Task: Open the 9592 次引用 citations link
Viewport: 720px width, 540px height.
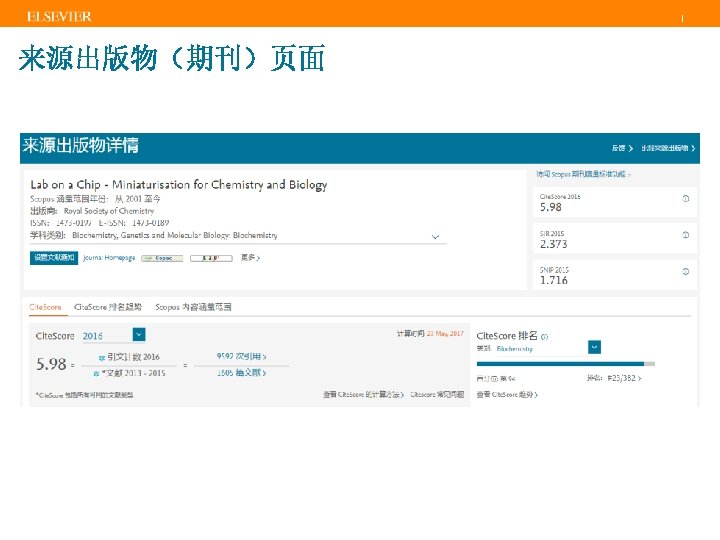Action: click(242, 356)
